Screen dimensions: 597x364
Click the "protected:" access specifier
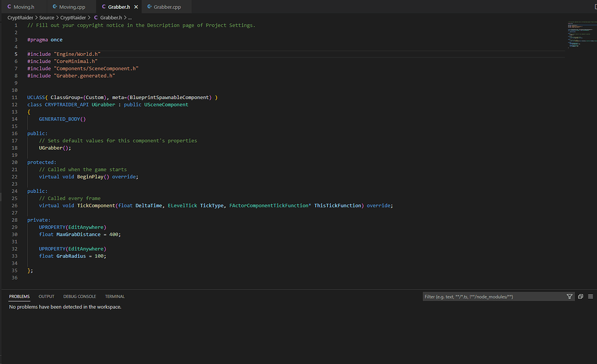[x=41, y=162]
